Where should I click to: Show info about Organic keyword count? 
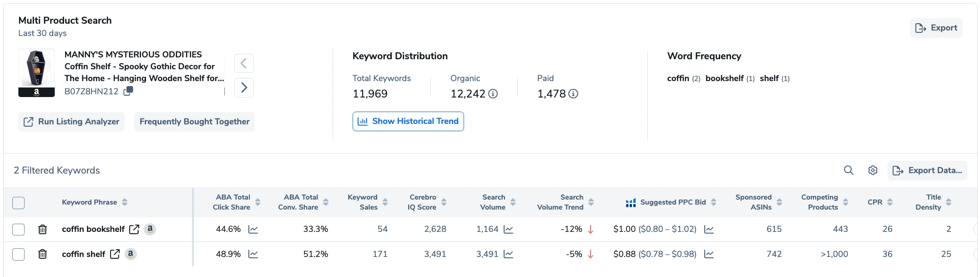(x=493, y=94)
